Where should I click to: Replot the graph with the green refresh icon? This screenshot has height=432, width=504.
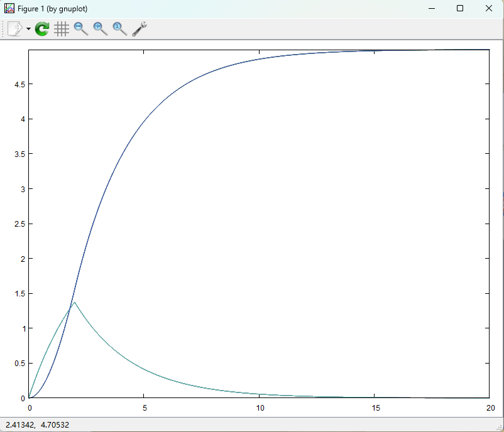pyautogui.click(x=42, y=29)
